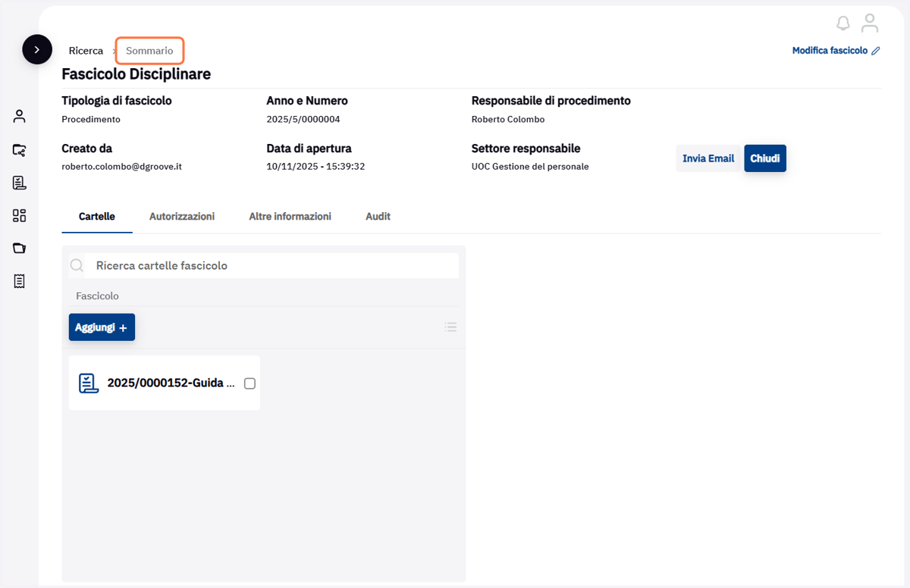
Task: Open the notifications bell
Action: 843,23
